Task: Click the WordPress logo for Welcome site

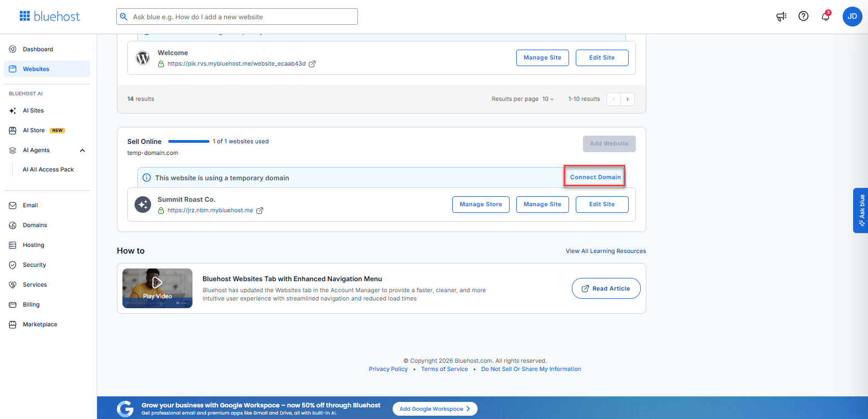Action: 143,58
